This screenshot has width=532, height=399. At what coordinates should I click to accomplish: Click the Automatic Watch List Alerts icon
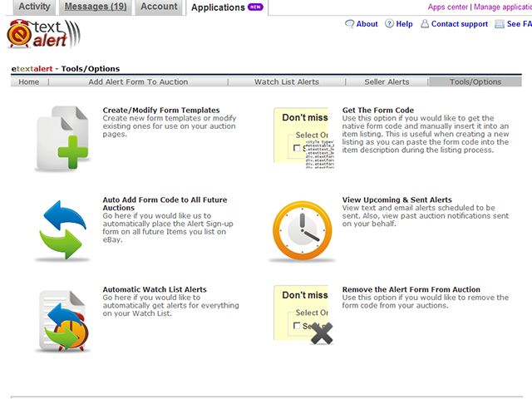tap(64, 321)
